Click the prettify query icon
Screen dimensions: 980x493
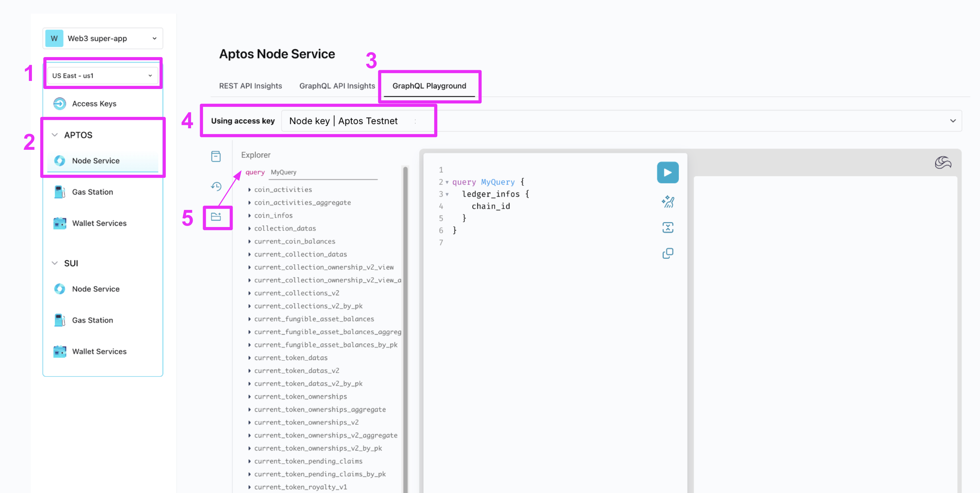(667, 201)
